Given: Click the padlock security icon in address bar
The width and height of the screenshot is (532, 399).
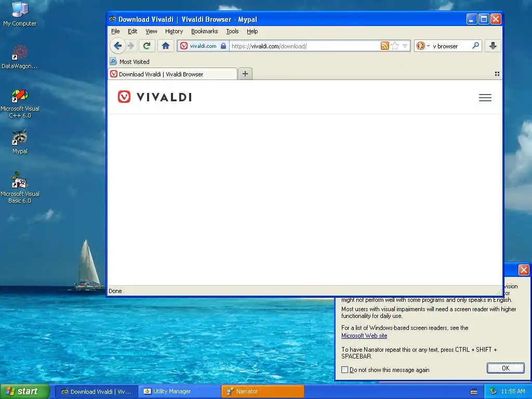Looking at the screenshot, I should (x=223, y=46).
